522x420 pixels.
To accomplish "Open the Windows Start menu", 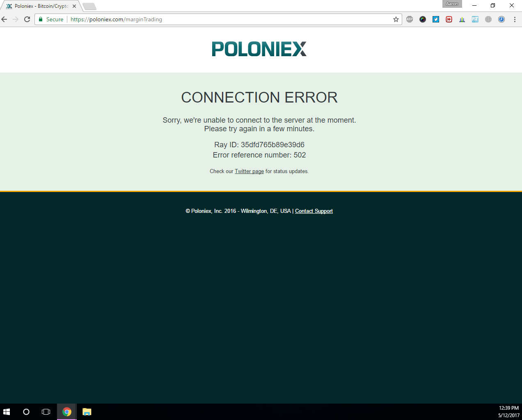I will (x=7, y=412).
